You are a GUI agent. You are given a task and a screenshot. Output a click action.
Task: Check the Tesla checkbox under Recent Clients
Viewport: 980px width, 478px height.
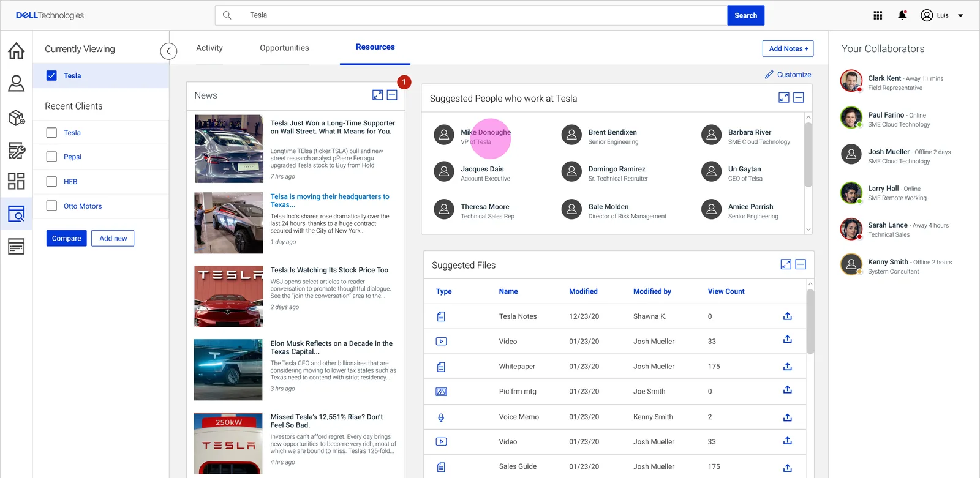(52, 133)
